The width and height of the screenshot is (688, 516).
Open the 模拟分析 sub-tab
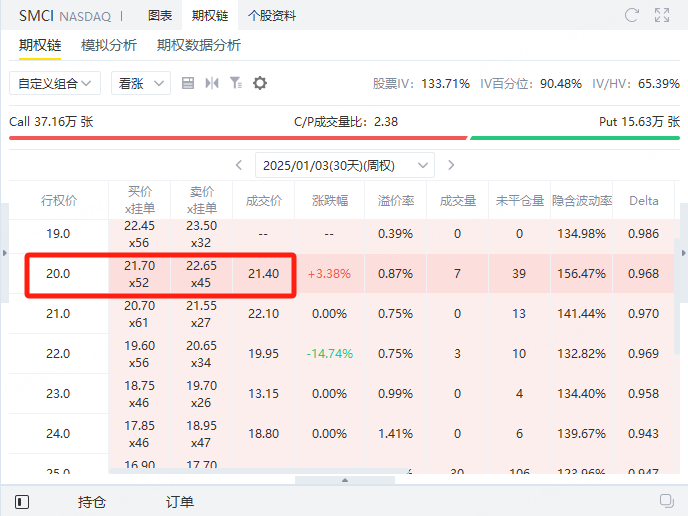coord(109,45)
